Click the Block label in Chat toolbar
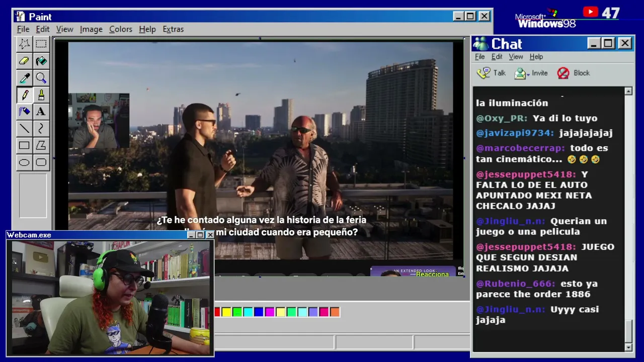644x362 pixels. (582, 73)
